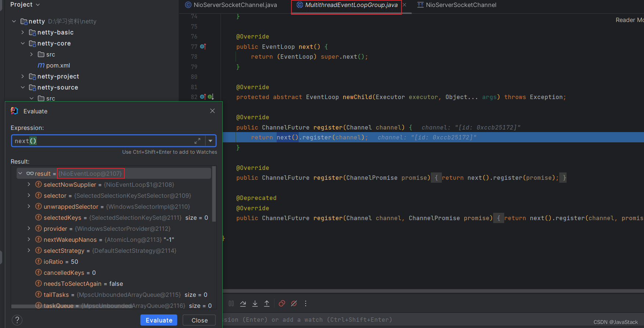Click the diagram icon on the NioServerSocketChannel tab

tap(421, 5)
